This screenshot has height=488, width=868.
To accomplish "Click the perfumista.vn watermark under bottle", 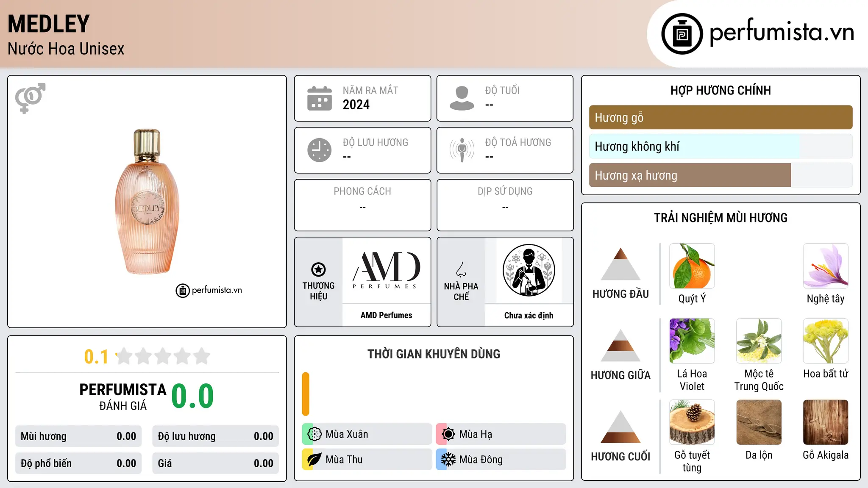I will click(209, 290).
